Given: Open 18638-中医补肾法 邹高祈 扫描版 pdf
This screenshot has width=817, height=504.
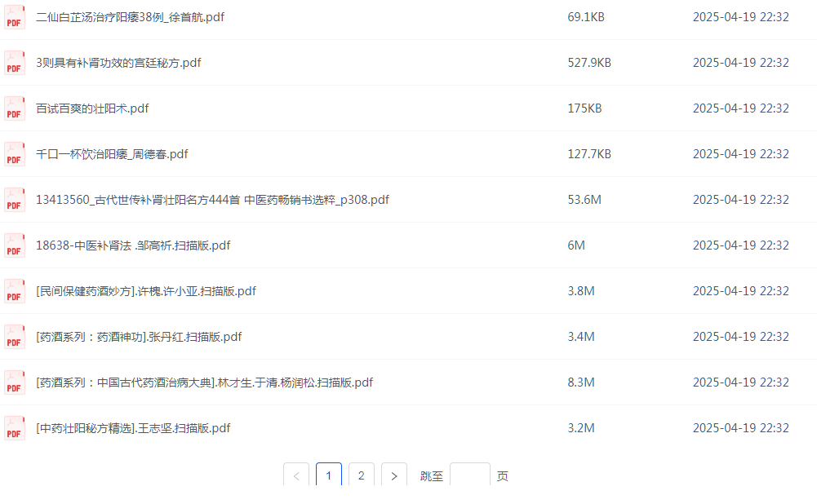Looking at the screenshot, I should pos(133,245).
